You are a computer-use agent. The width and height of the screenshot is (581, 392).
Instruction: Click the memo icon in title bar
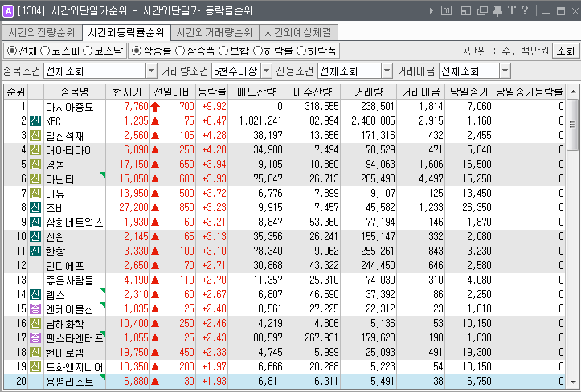click(447, 11)
